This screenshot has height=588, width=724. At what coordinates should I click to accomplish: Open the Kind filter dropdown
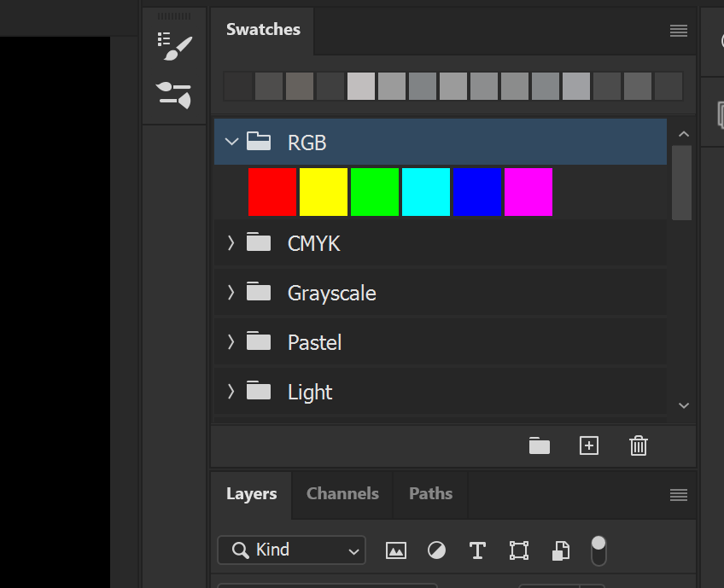pyautogui.click(x=291, y=550)
